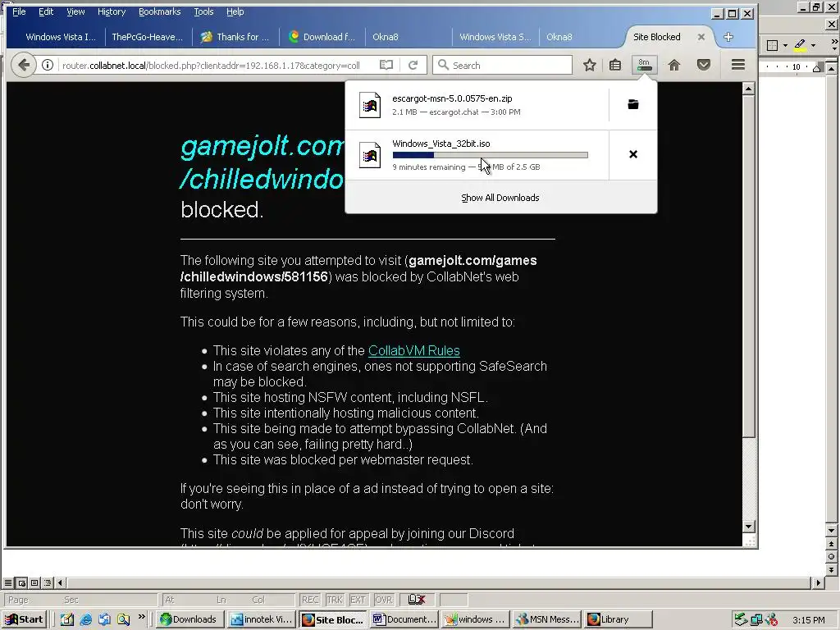
Task: Select the highlight pen tool in Word
Action: [800, 45]
